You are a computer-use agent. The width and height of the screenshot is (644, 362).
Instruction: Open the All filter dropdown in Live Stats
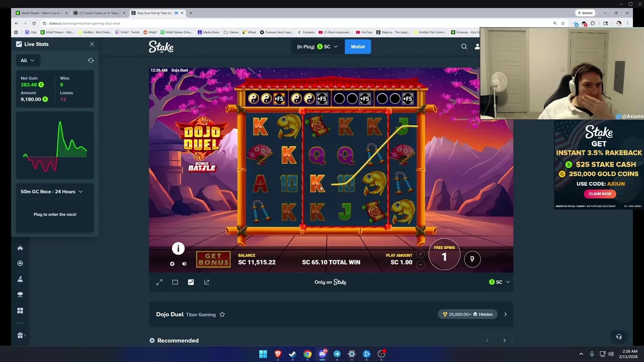(27, 60)
